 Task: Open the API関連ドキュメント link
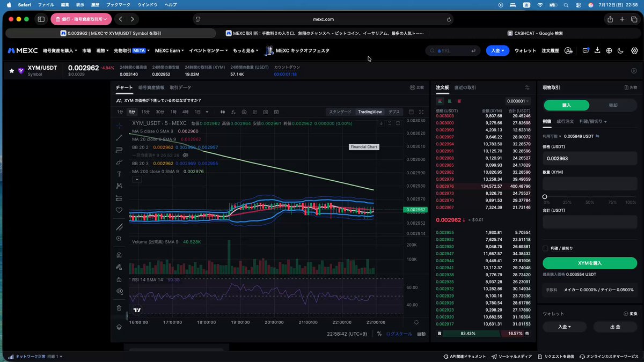[465, 357]
